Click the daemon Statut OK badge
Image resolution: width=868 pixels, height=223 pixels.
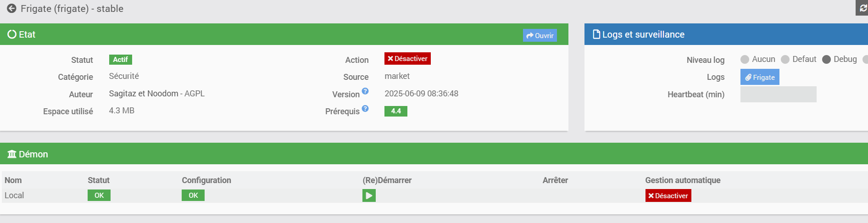(99, 195)
